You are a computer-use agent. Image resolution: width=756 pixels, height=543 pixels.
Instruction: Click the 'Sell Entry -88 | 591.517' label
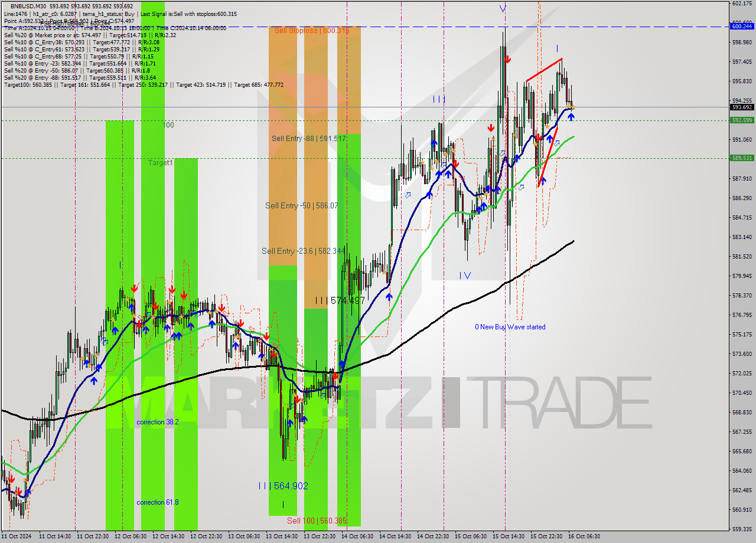(309, 139)
